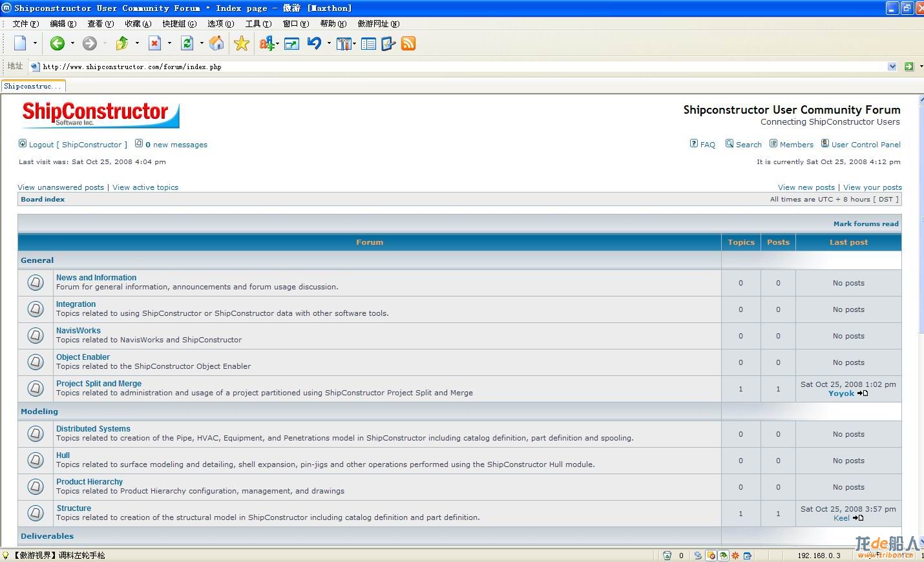
Task: Open the Members link
Action: click(796, 145)
